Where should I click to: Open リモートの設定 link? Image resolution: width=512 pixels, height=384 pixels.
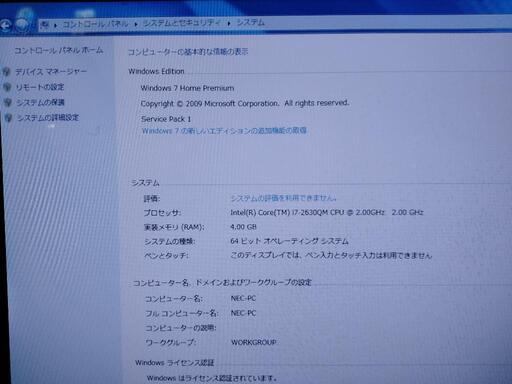(40, 87)
